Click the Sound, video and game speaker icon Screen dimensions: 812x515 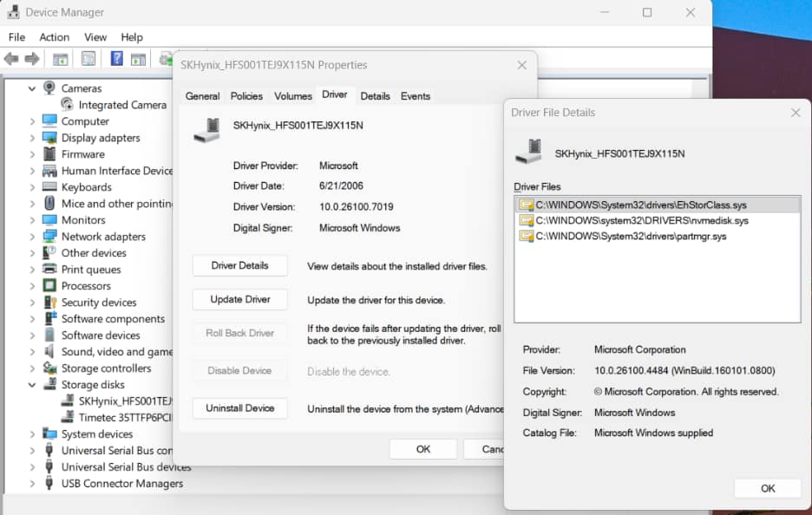[x=49, y=351]
